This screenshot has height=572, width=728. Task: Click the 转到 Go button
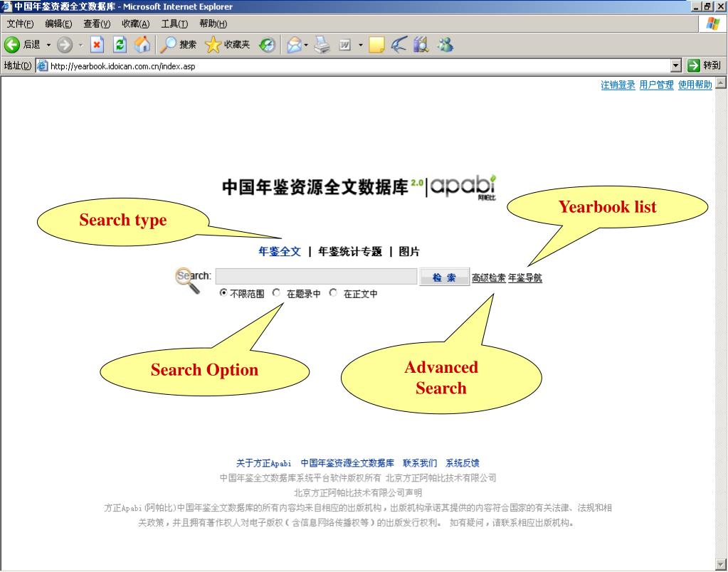[x=704, y=65]
